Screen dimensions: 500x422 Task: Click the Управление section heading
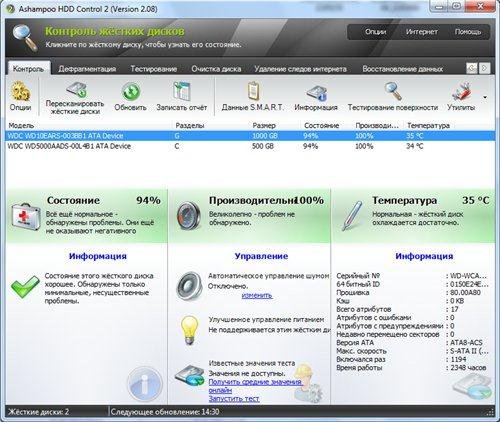pyautogui.click(x=261, y=256)
